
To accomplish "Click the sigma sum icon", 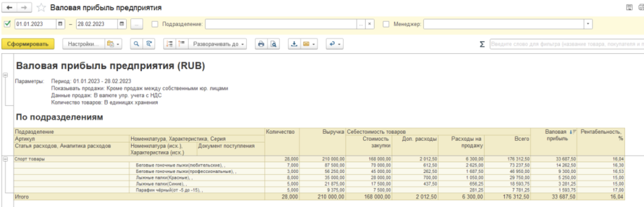I will 482,44.
